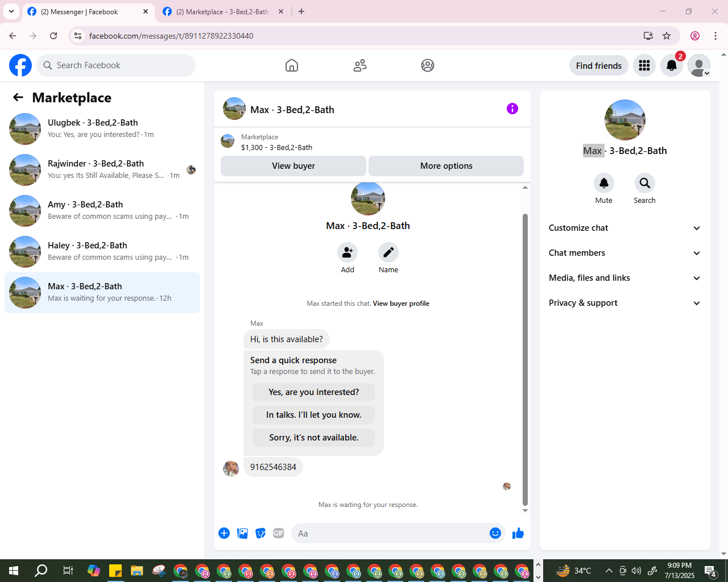Open the Rajwinder 3-Bed,2-Bath conversation
Image resolution: width=728 pixels, height=582 pixels.
(102, 170)
